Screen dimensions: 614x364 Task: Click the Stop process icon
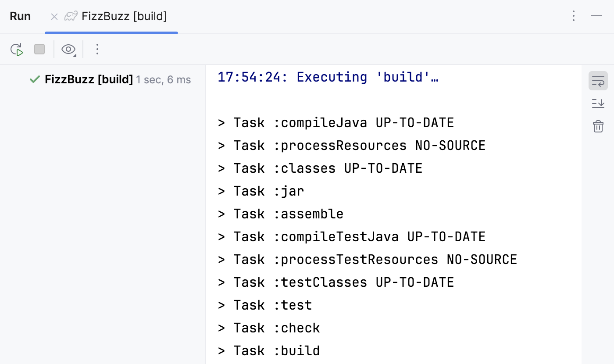[39, 49]
